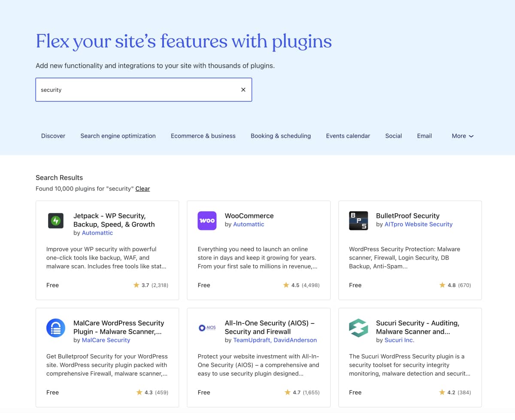
Task: Select the Events calendar category
Action: click(x=348, y=136)
